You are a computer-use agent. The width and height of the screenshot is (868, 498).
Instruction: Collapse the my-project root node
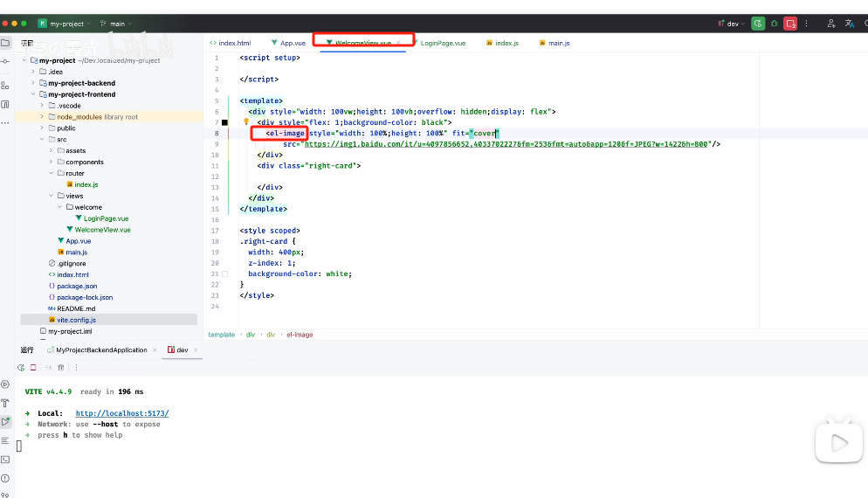pos(24,60)
